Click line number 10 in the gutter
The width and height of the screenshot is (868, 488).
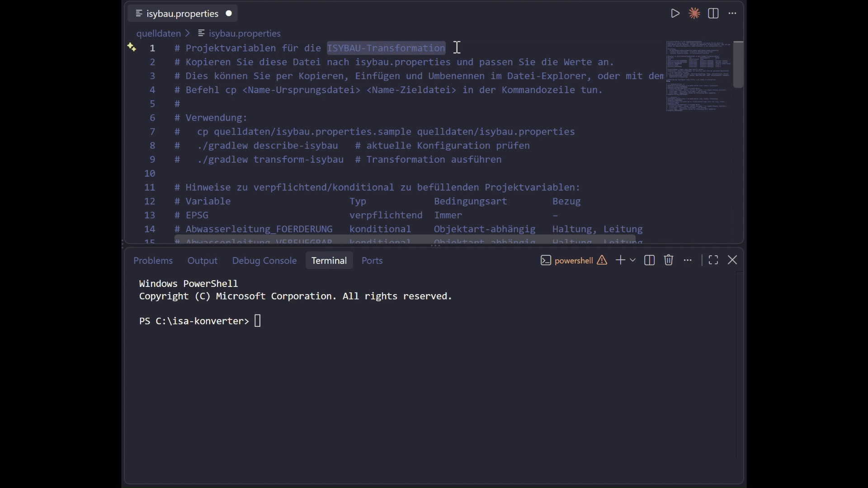tap(150, 174)
